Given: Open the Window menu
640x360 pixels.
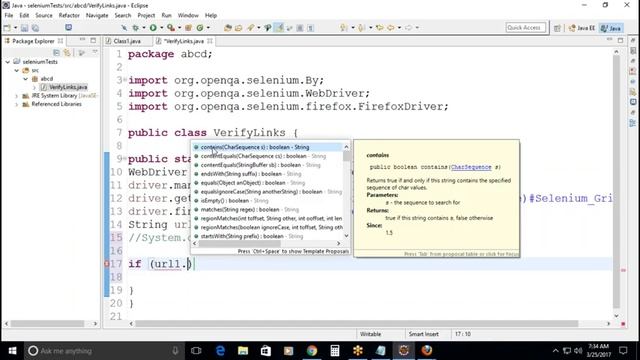Looking at the screenshot, I should point(188,16).
